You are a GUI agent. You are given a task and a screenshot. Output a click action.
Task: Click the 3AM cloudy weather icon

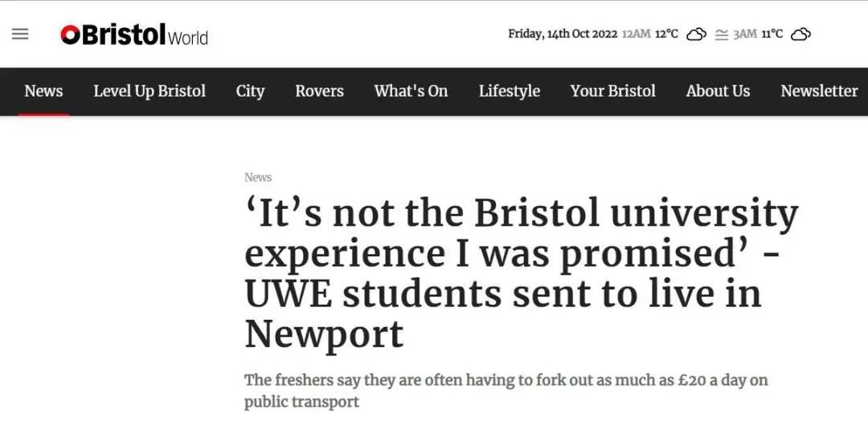[801, 35]
